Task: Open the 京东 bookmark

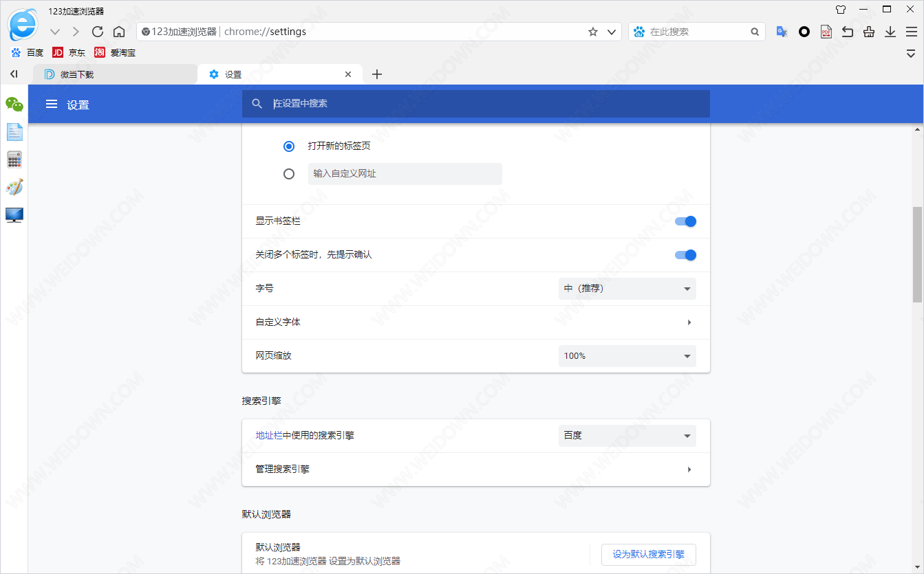Action: (x=69, y=52)
